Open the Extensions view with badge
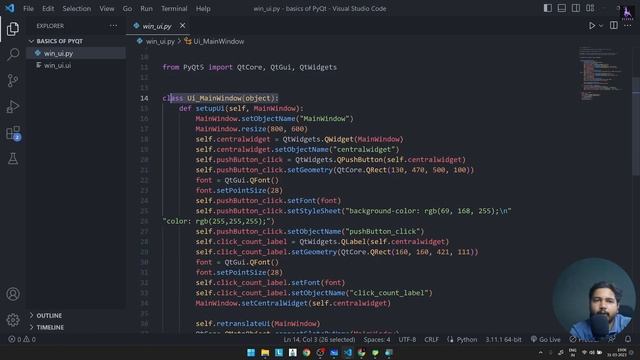The image size is (640, 360). coord(13,133)
